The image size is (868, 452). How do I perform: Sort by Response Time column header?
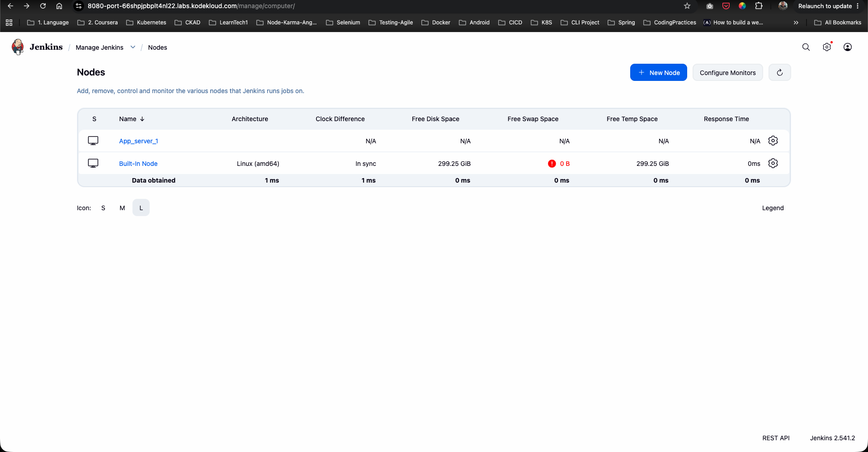pyautogui.click(x=726, y=119)
